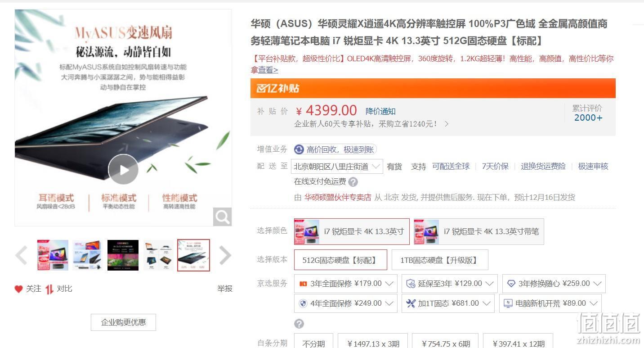Open the 北京朝阳区八里庄街道 delivery address dropdown
The height and width of the screenshot is (348, 644).
click(x=337, y=167)
